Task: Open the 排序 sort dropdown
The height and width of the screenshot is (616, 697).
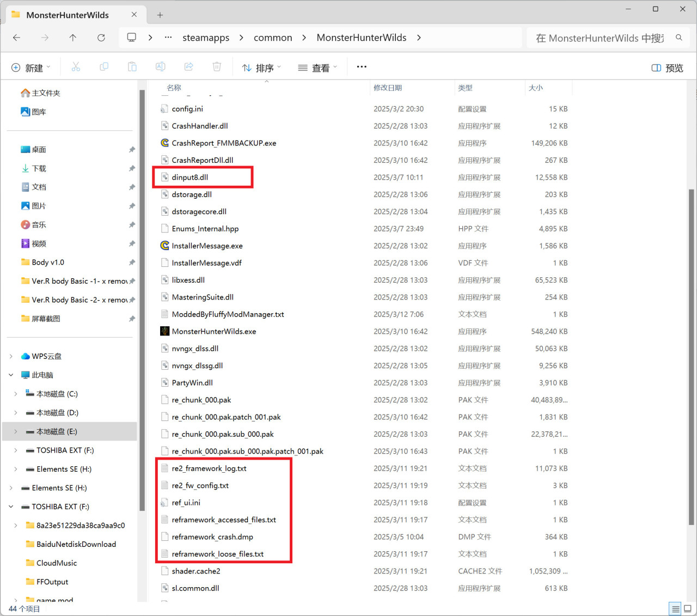Action: pos(261,68)
